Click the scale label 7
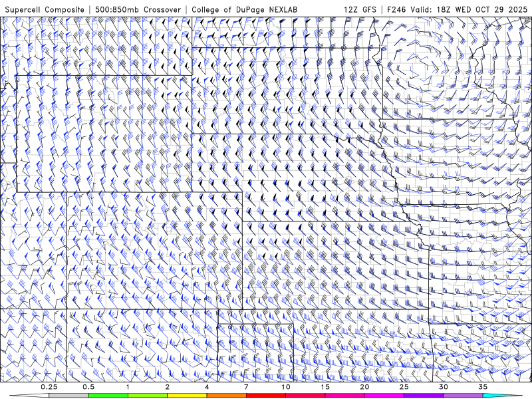The height and width of the screenshot is (399, 532). (246, 387)
